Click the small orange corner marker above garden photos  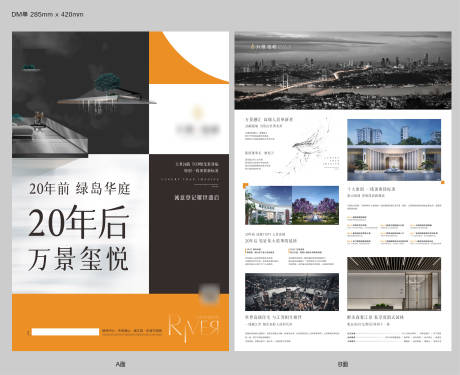tap(246, 185)
